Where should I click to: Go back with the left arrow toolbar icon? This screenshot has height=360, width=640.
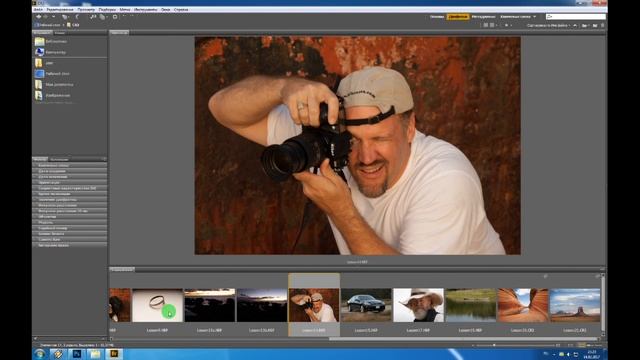[x=38, y=17]
